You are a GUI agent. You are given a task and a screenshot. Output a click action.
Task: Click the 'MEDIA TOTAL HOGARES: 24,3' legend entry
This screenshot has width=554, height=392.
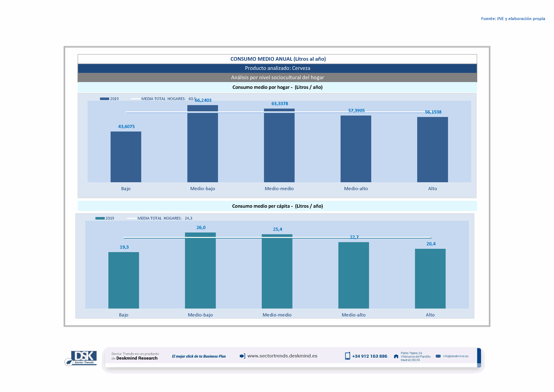click(165, 218)
